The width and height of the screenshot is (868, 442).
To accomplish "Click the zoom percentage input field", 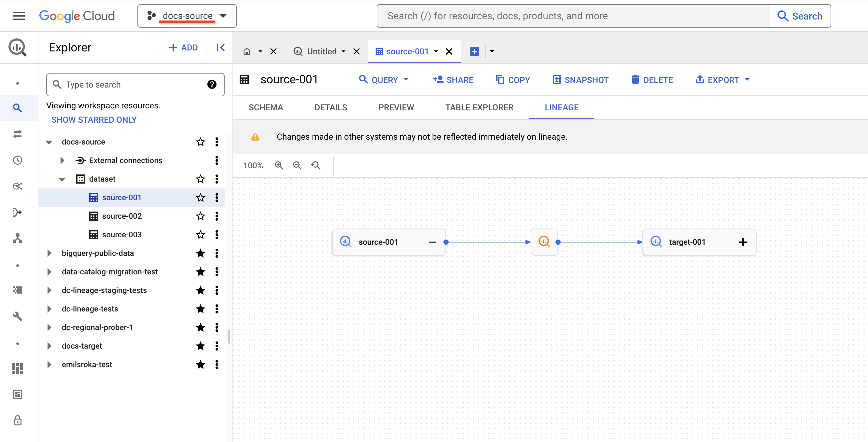I will [x=254, y=165].
